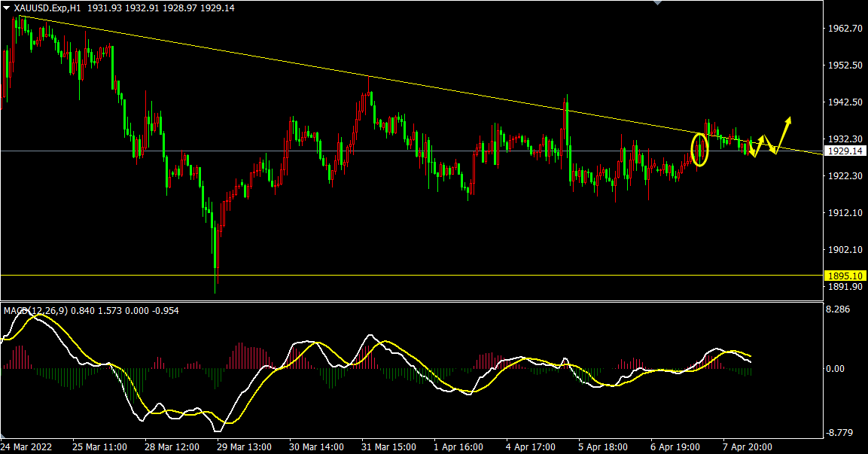Click the chart shift marker at top
Screen dimensions: 868x454
(x=659, y=3)
